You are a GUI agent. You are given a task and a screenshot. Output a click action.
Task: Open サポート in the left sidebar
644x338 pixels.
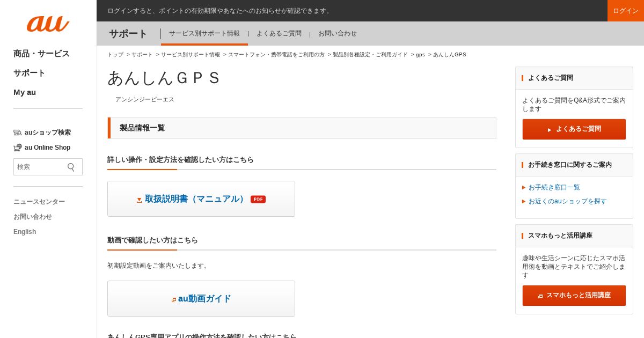pos(30,73)
